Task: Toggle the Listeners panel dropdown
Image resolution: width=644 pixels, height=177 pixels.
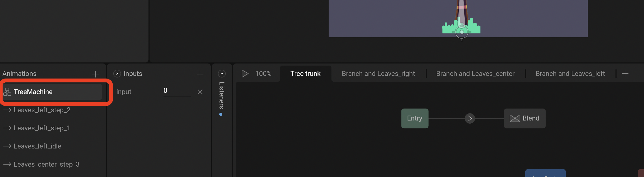Action: click(222, 74)
